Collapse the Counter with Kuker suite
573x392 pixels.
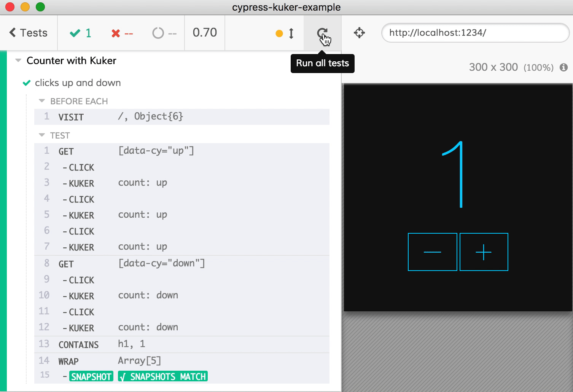pos(18,61)
